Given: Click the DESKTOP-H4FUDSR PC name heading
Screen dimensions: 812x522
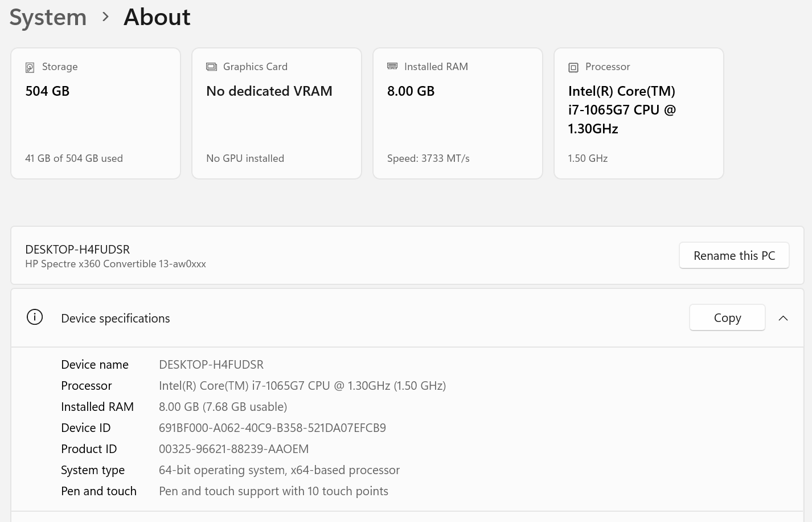Looking at the screenshot, I should (x=77, y=249).
